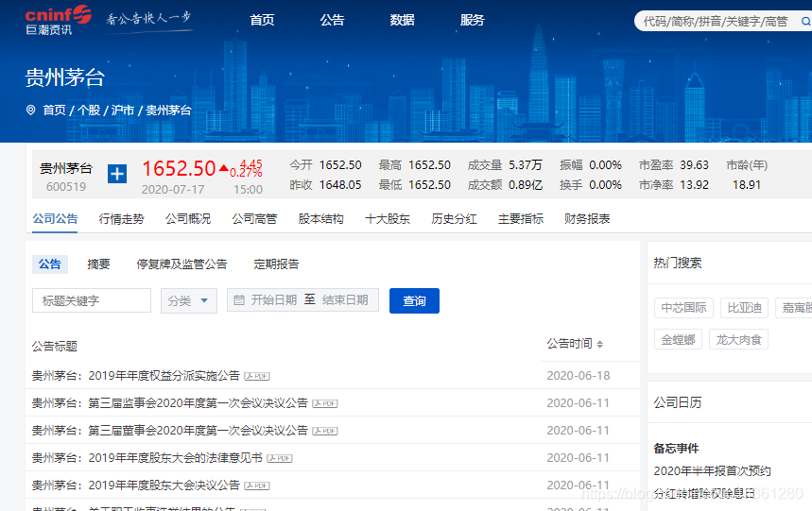Open PDF icon for 第三届监事会 announcement

325,403
